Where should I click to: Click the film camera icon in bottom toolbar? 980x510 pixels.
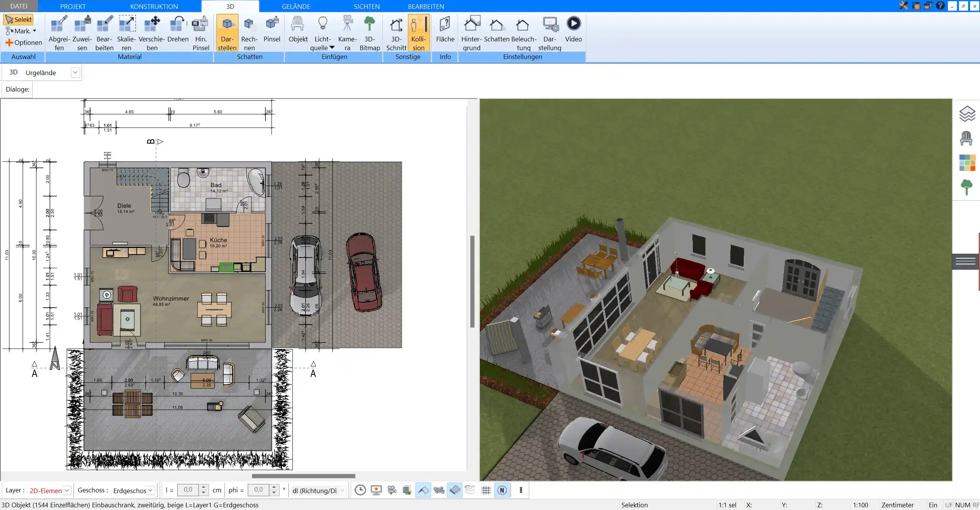click(x=392, y=490)
